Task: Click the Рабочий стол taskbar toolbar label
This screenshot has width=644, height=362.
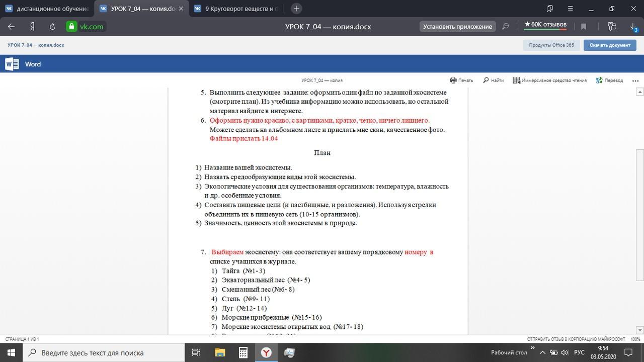Action: tap(509, 352)
